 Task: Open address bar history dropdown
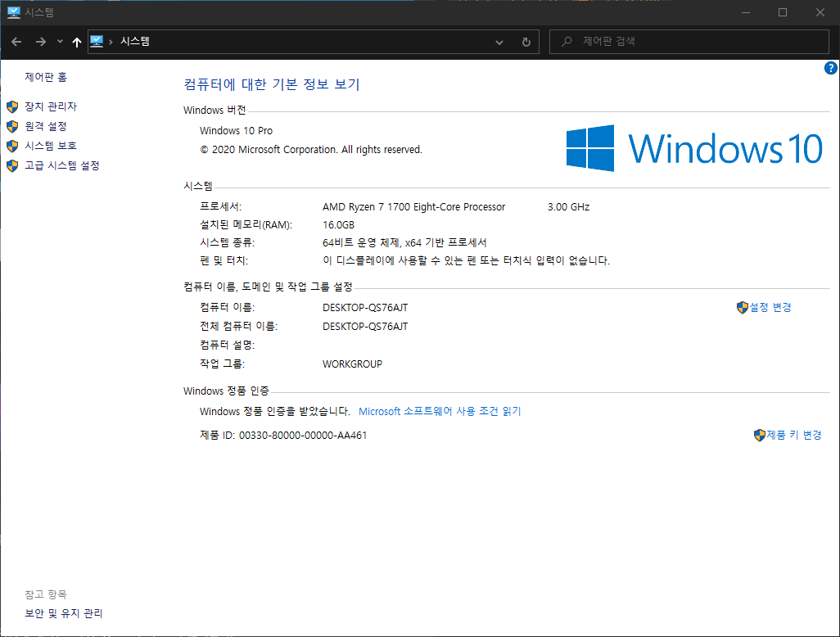coord(499,42)
